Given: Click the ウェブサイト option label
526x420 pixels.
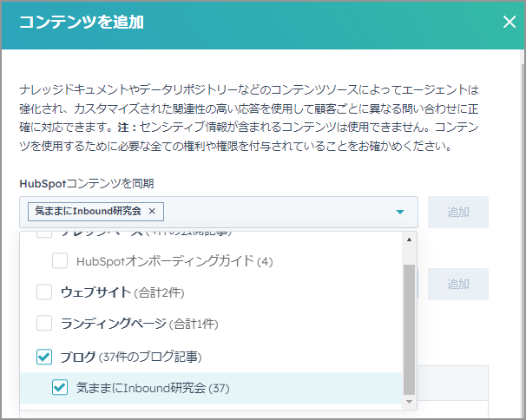Looking at the screenshot, I should pos(122,292).
